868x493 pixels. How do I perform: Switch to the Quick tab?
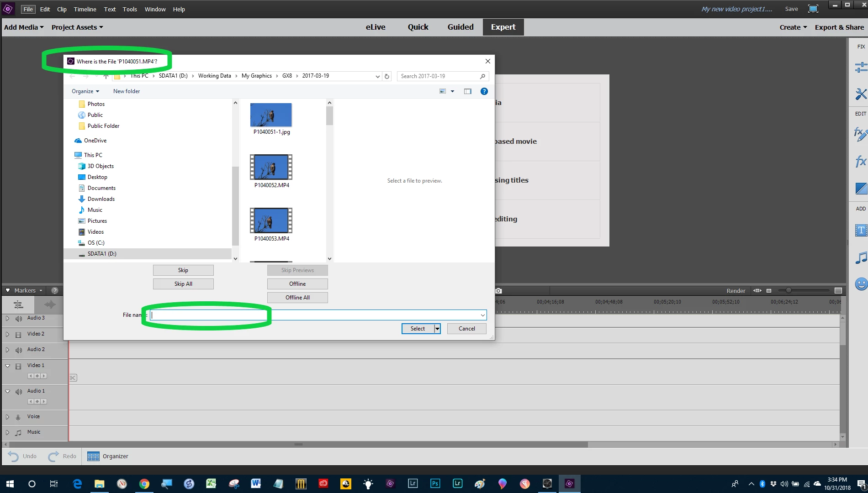[418, 27]
